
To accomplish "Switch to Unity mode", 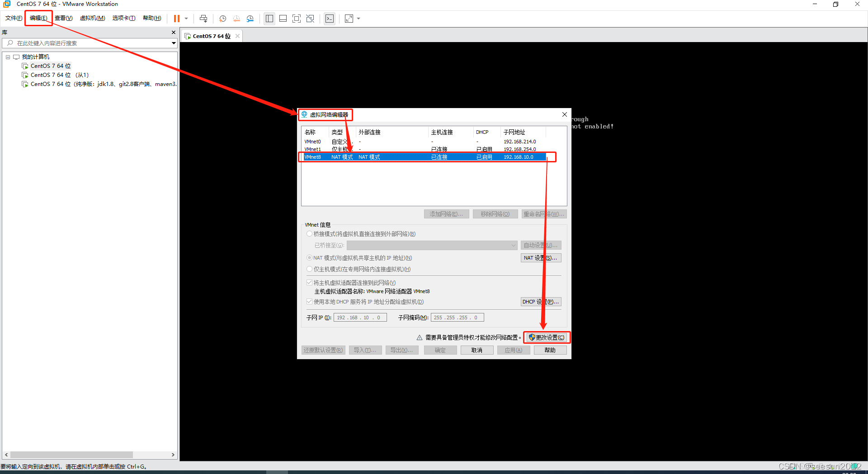I will click(310, 19).
